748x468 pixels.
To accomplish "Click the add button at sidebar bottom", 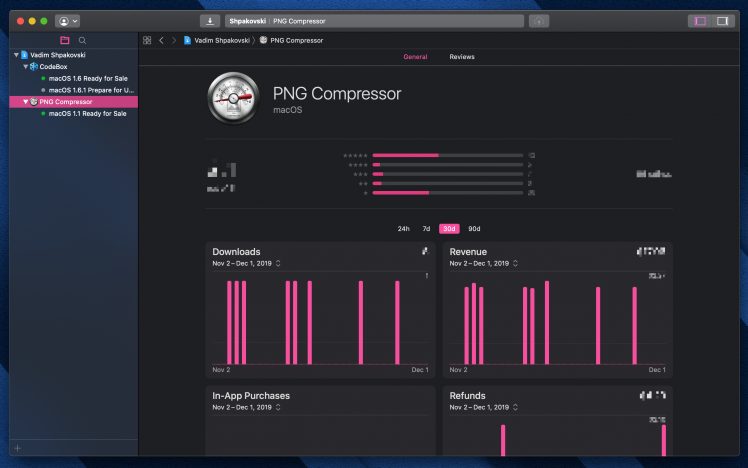I will click(17, 448).
